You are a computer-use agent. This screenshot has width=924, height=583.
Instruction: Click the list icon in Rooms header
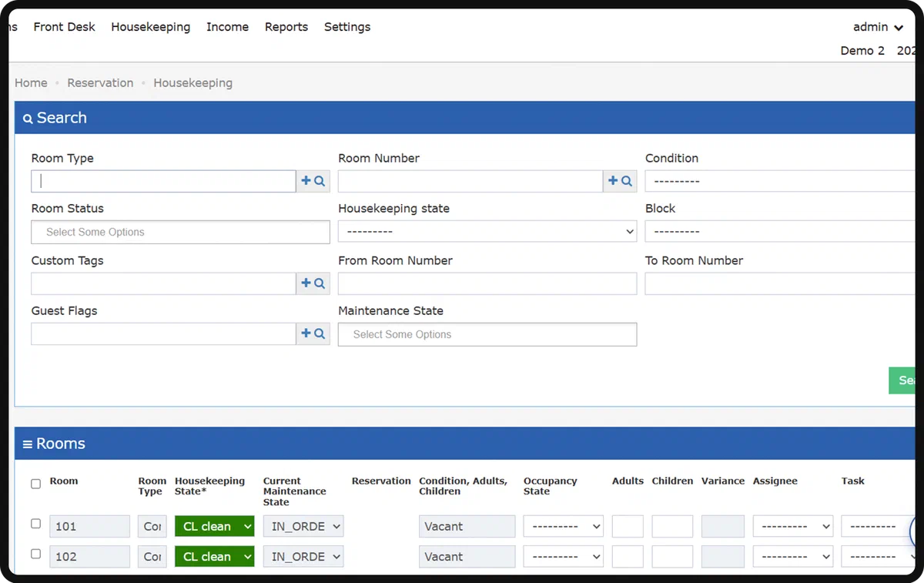[x=28, y=444]
